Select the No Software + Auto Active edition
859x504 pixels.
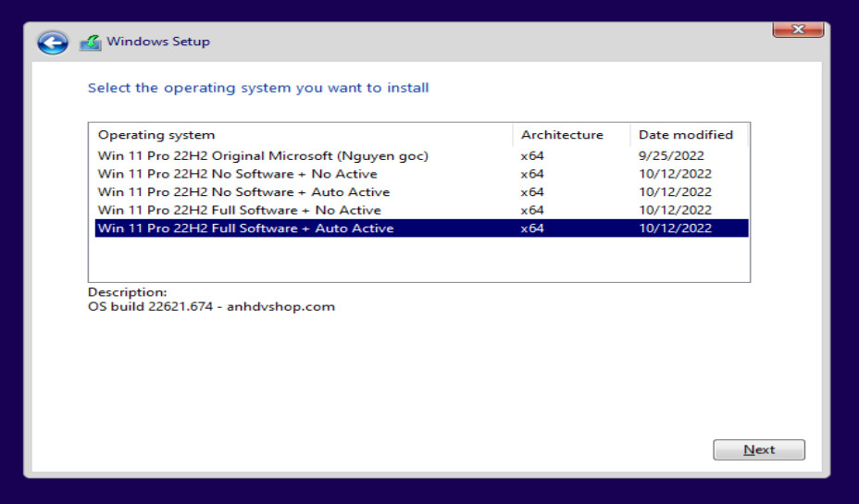(421, 192)
